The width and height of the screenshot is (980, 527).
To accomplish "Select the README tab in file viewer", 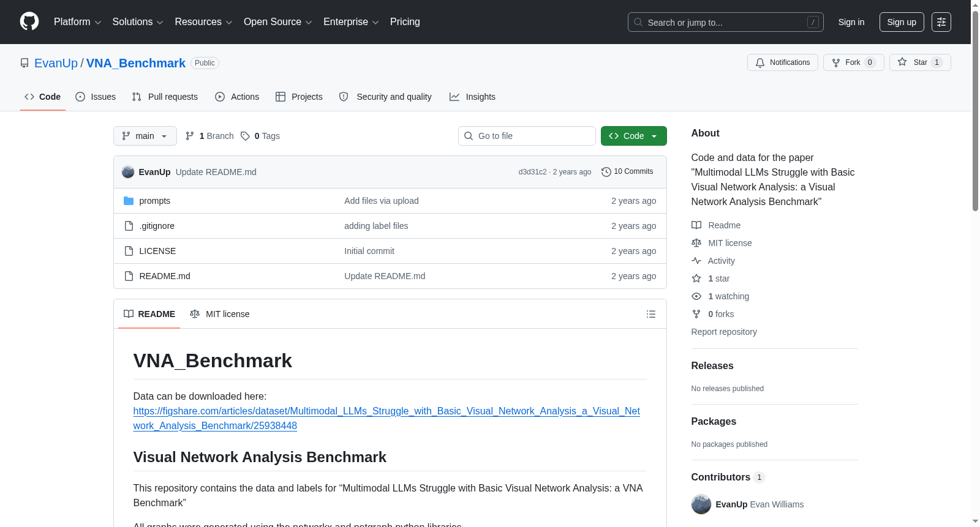I will 149,314.
